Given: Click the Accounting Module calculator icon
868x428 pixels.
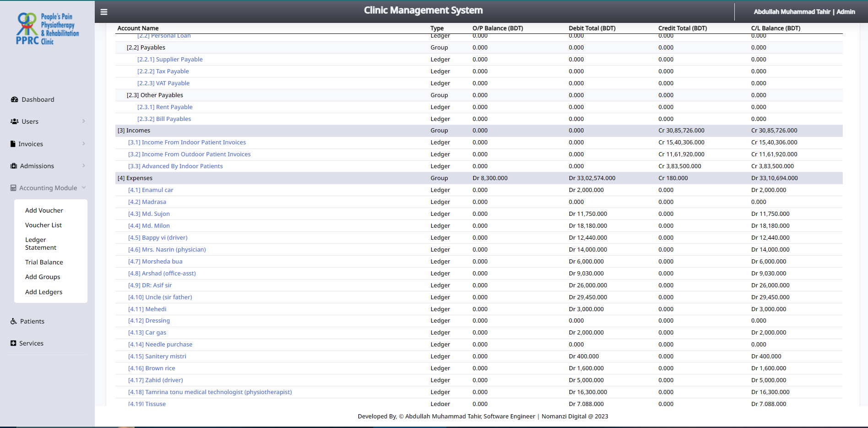Looking at the screenshot, I should (x=13, y=188).
